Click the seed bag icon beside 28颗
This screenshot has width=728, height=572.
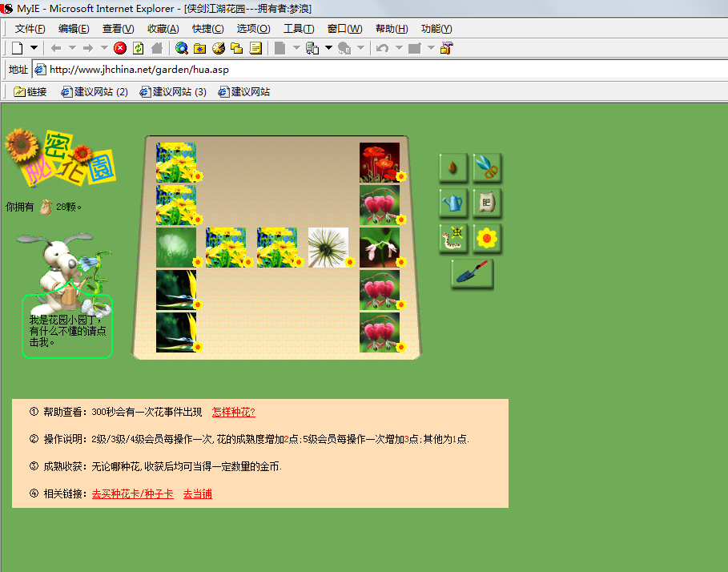point(46,207)
